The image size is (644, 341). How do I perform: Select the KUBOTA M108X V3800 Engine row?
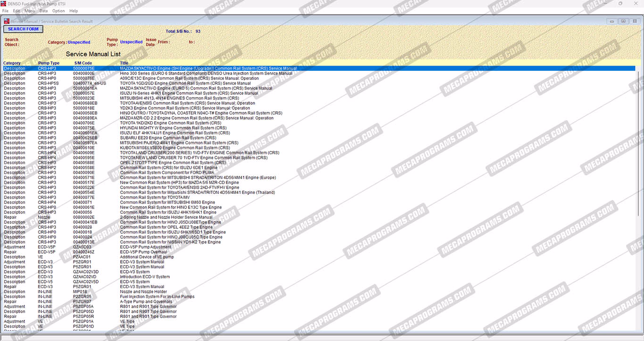click(x=175, y=148)
